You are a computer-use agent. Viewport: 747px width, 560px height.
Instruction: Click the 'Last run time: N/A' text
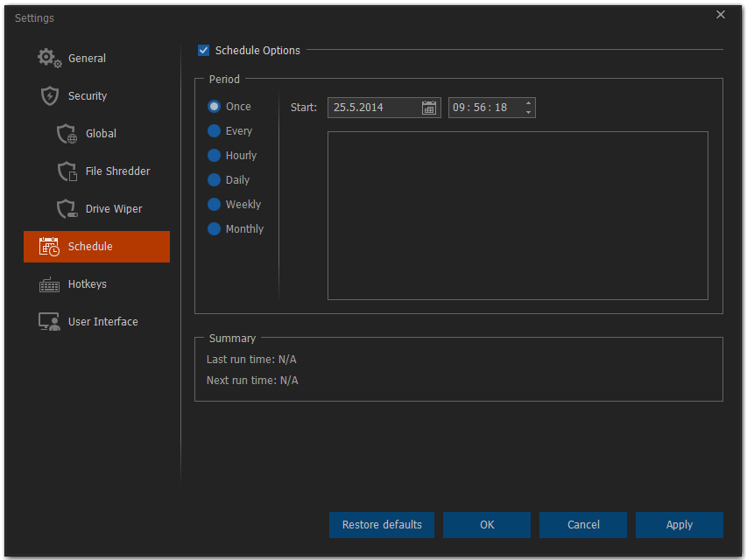251,360
